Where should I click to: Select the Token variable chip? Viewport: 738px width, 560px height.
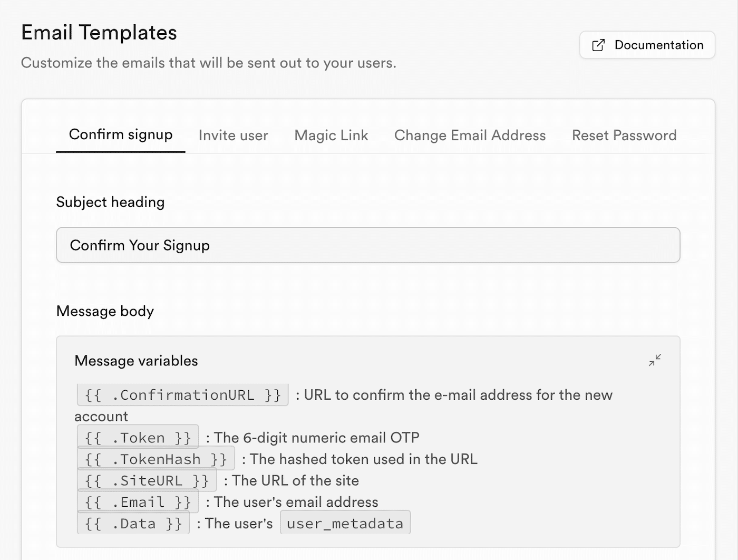coord(138,437)
